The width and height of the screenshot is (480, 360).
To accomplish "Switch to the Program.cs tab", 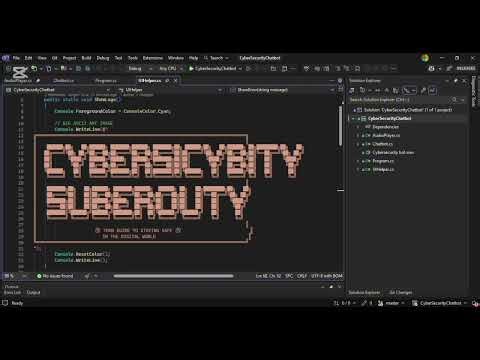I will click(105, 81).
